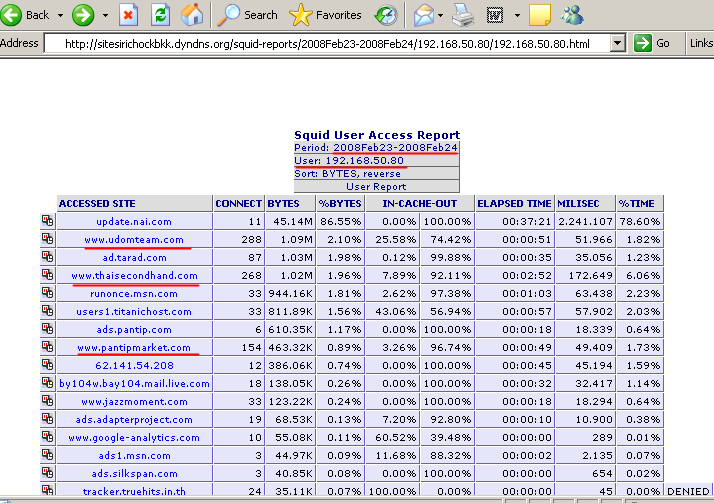The image size is (714, 503).
Task: Click date/time report icon for update.nai.com
Action: click(x=48, y=221)
